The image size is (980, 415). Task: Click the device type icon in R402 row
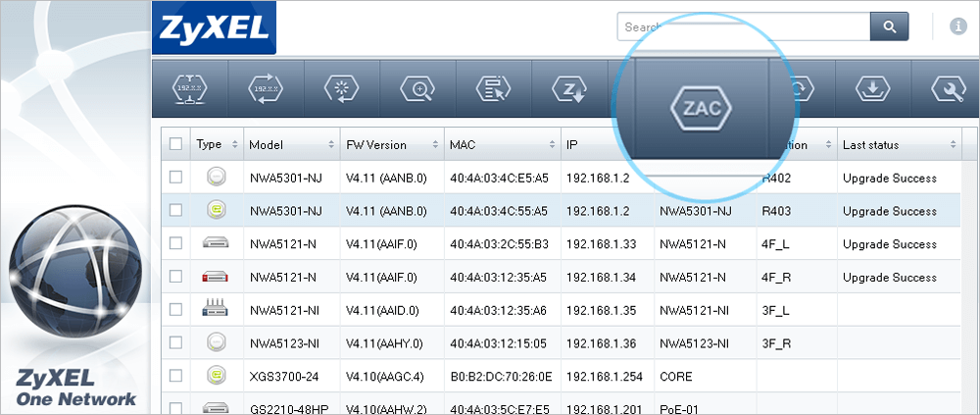point(217,178)
